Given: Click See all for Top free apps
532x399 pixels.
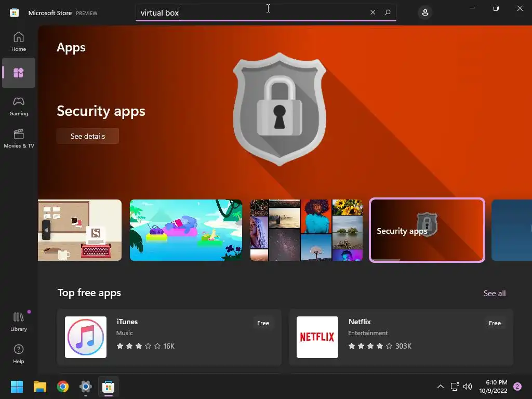Looking at the screenshot, I should [x=495, y=293].
